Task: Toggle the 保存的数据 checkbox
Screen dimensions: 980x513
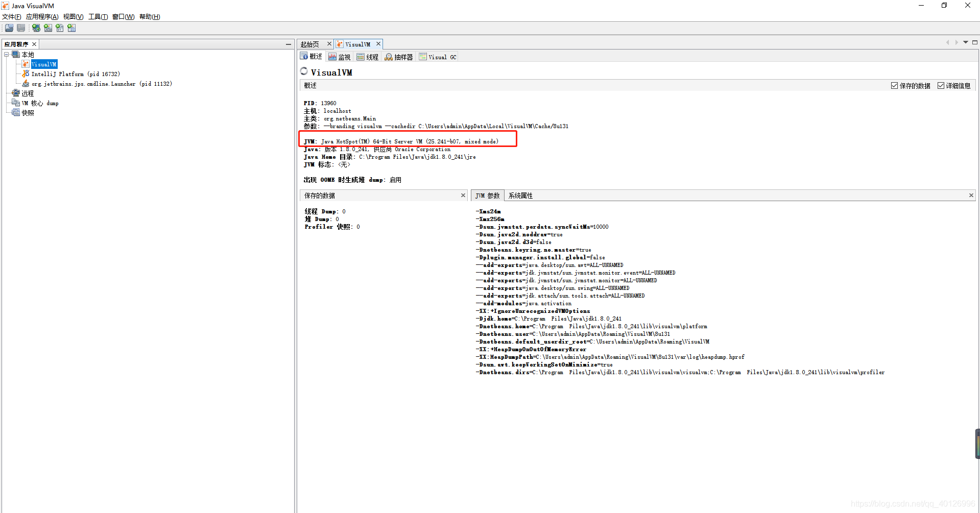Action: tap(894, 86)
